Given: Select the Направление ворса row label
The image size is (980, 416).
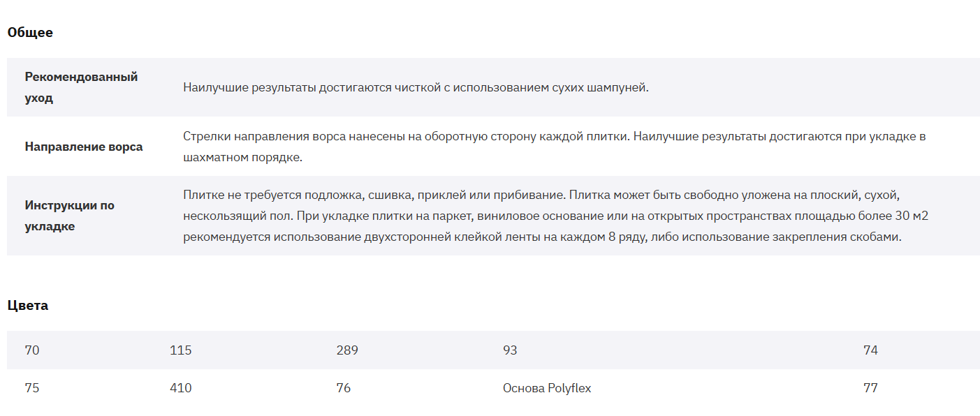Looking at the screenshot, I should coord(84,147).
